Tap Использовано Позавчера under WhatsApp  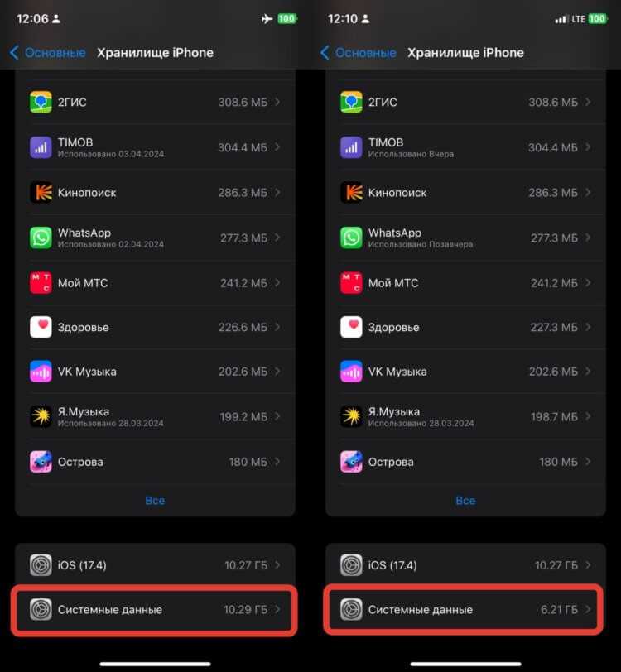[421, 244]
